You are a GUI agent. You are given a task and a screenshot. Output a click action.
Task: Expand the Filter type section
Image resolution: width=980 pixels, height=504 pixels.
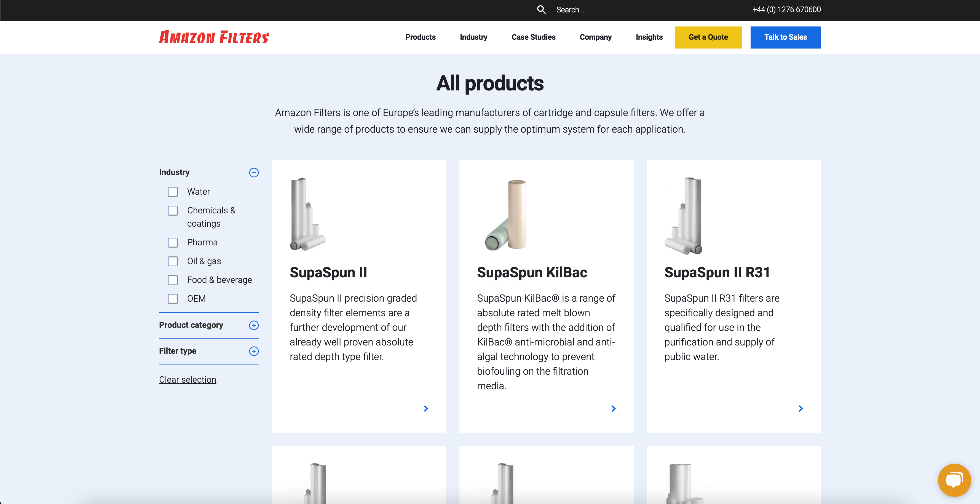pyautogui.click(x=254, y=352)
